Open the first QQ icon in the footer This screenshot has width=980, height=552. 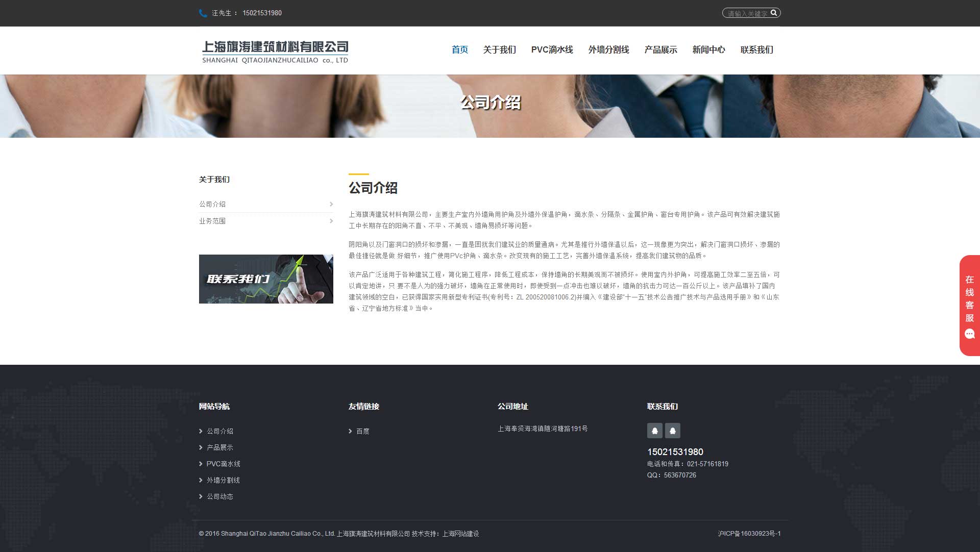coord(655,431)
